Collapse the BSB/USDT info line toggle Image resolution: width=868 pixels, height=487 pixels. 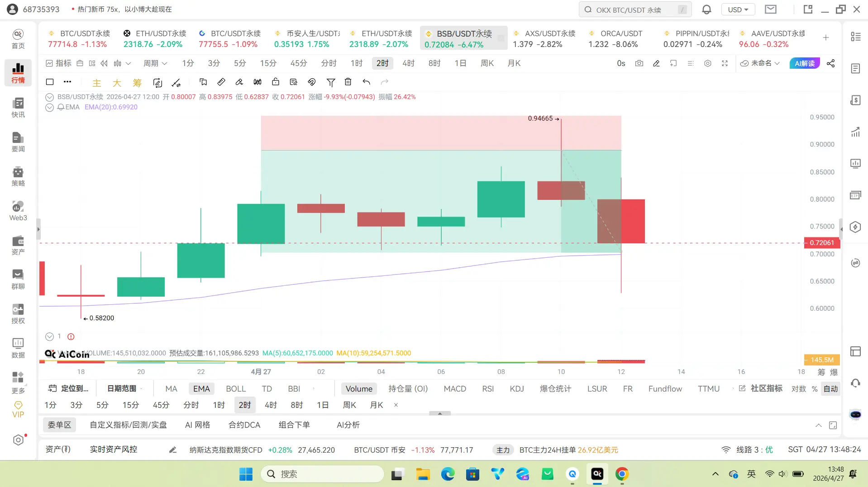tap(50, 97)
